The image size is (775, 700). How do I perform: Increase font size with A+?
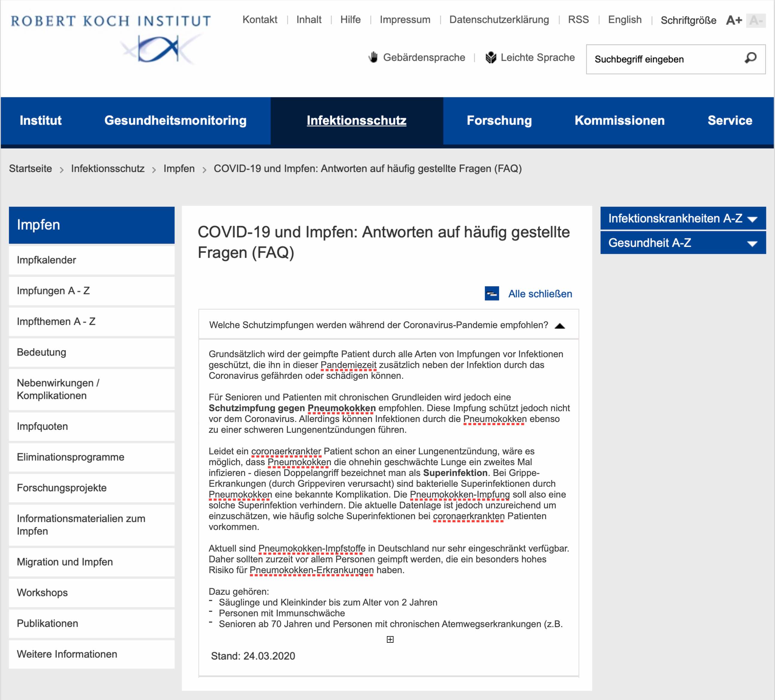point(734,20)
